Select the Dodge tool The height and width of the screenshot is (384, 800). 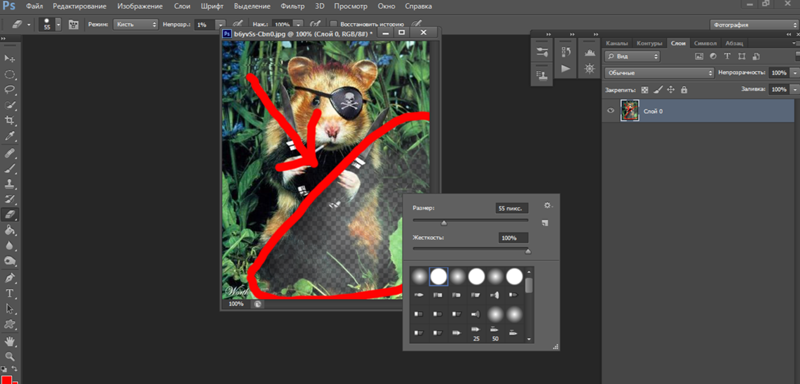click(x=10, y=261)
